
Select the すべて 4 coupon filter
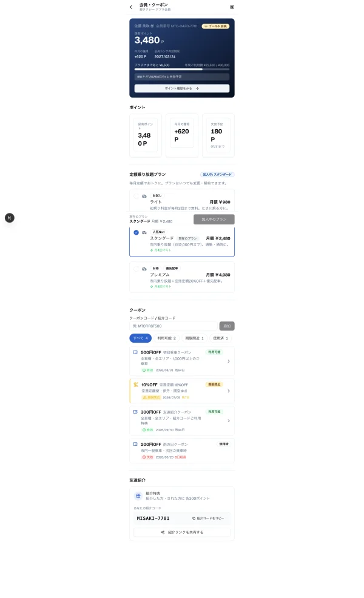(140, 338)
